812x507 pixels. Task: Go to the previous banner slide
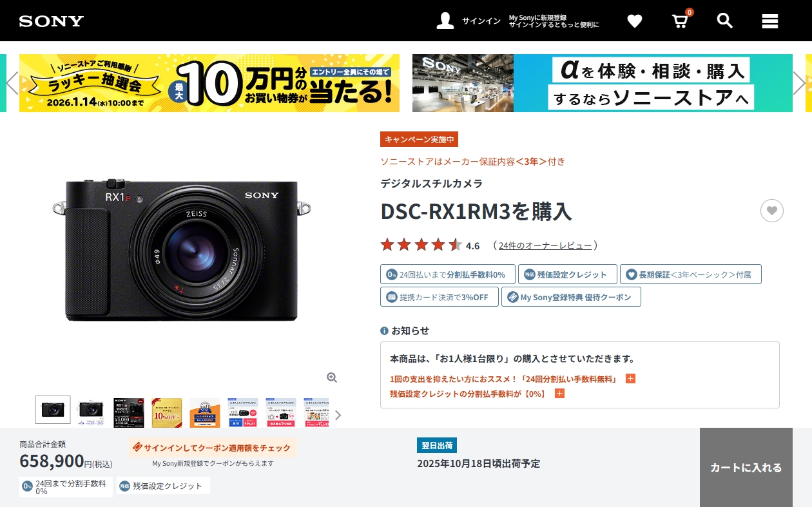coord(12,83)
